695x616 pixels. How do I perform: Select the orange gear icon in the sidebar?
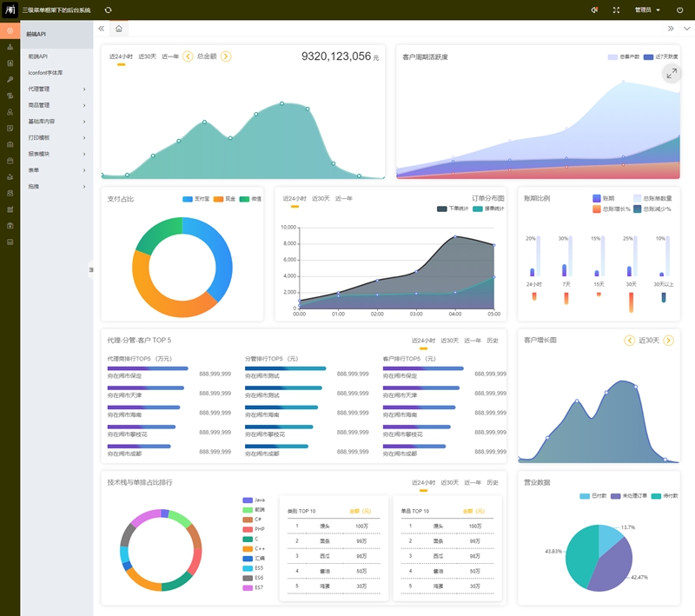coord(10,31)
